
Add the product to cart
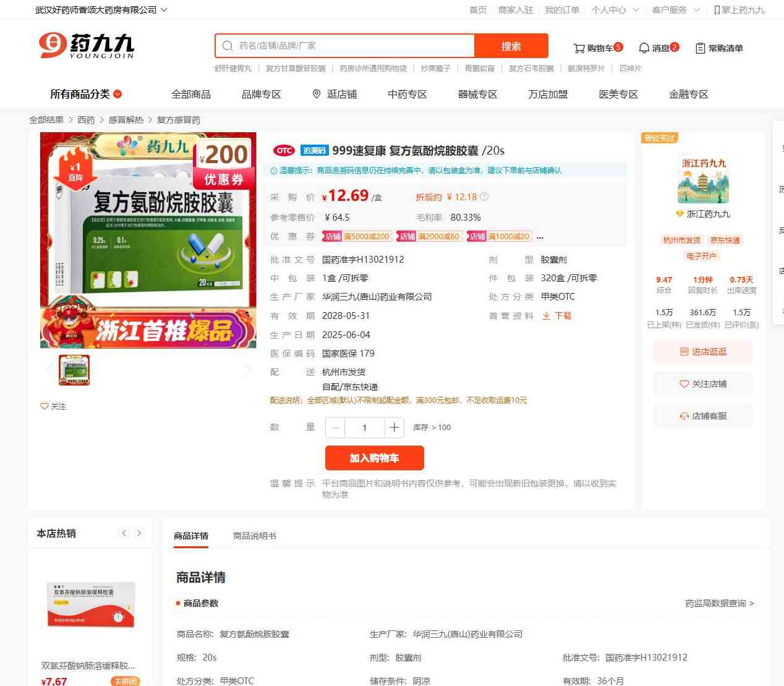click(374, 458)
